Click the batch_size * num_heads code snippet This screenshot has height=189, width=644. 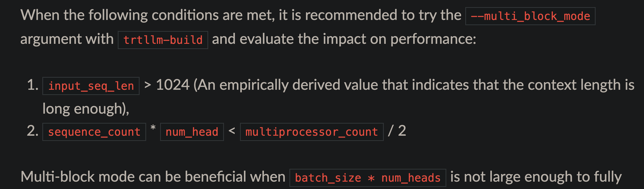(x=368, y=178)
